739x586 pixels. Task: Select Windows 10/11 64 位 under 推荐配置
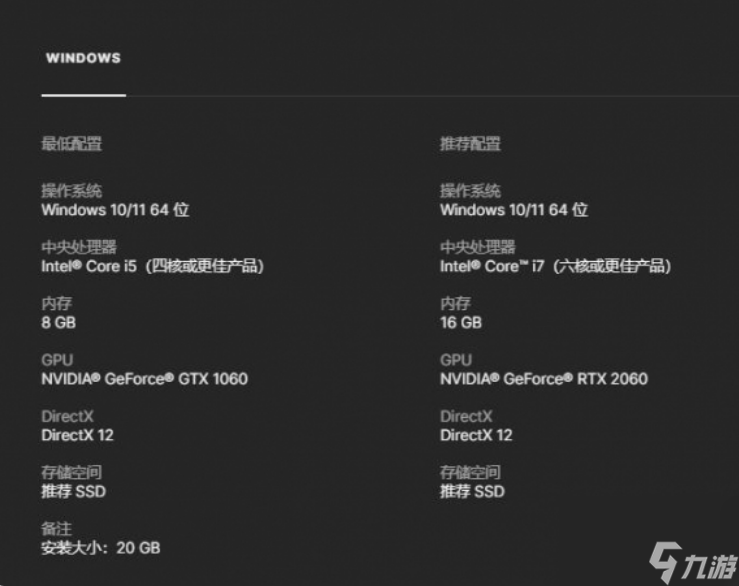(x=514, y=210)
